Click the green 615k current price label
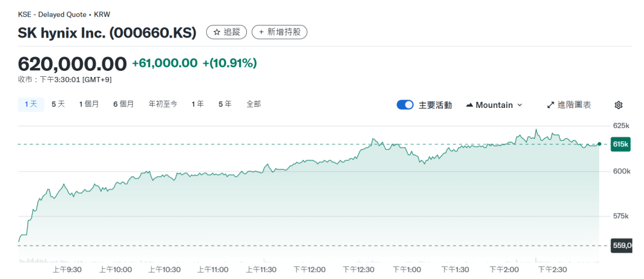Image resolution: width=644 pixels, height=279 pixels. 621,144
